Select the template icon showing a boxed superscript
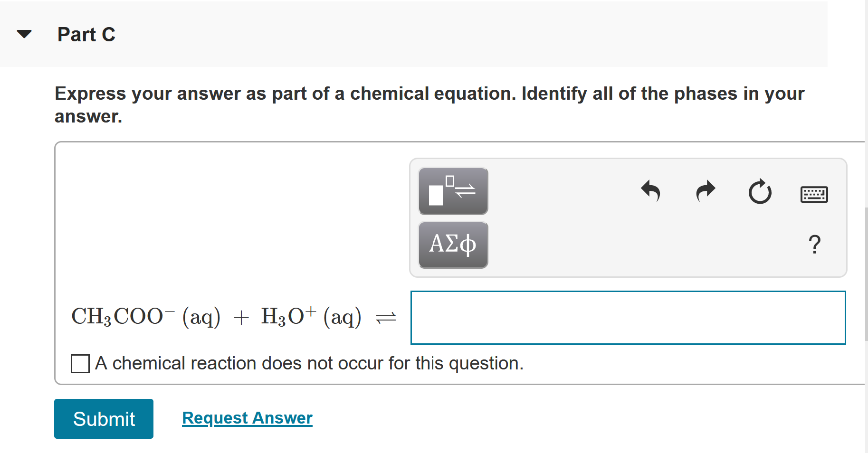 (452, 191)
